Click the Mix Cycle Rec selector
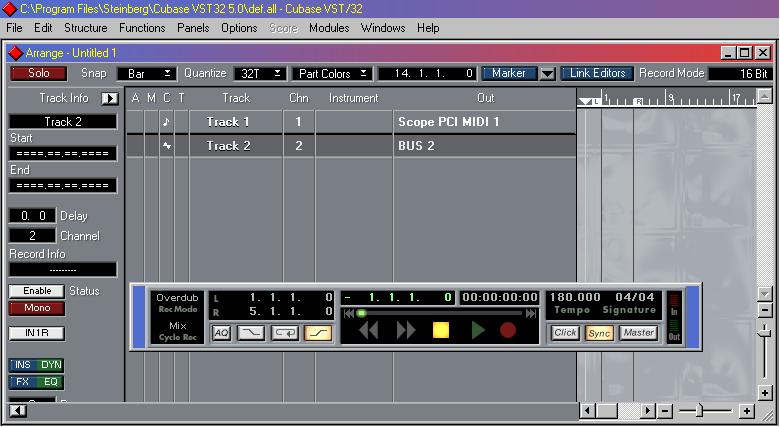The height and width of the screenshot is (427, 780). coord(177,331)
